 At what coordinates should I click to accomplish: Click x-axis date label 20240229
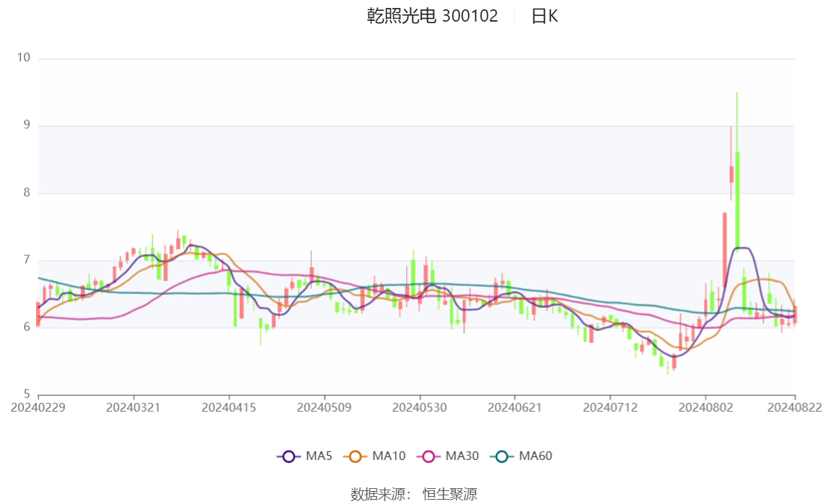tap(38, 407)
